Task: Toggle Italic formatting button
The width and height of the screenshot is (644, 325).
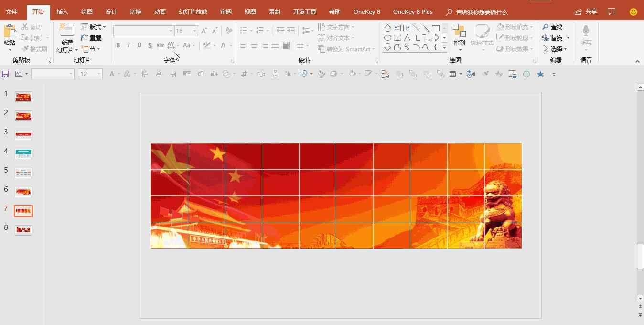Action: click(129, 45)
